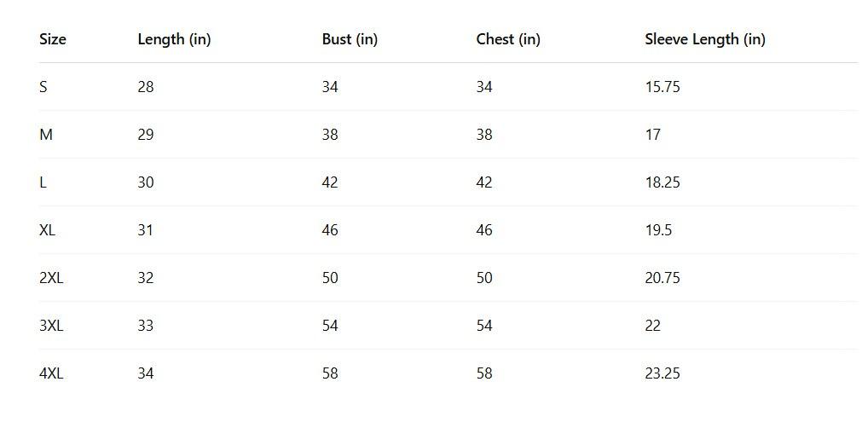Click the sleeve length value 23.25
The width and height of the screenshot is (868, 428).
coord(663,373)
